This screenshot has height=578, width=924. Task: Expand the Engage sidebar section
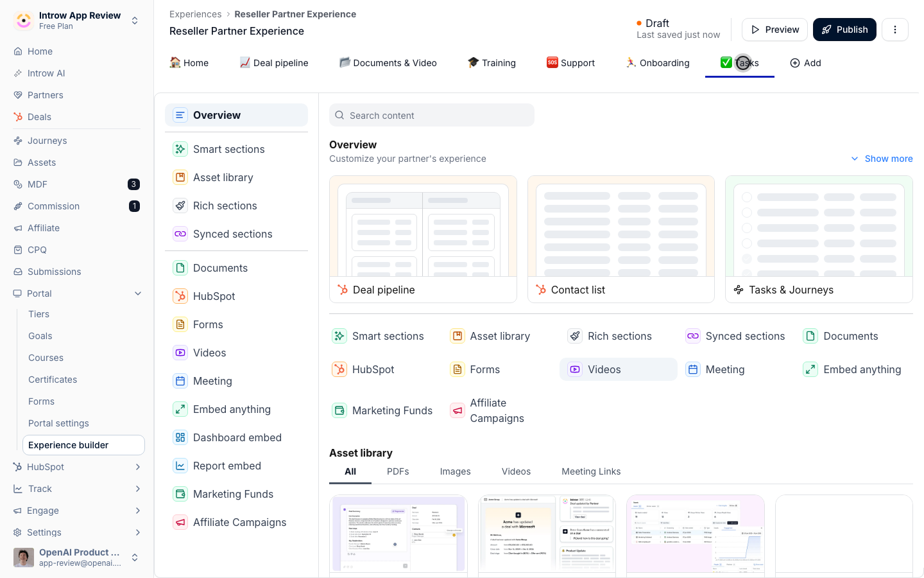tap(138, 511)
